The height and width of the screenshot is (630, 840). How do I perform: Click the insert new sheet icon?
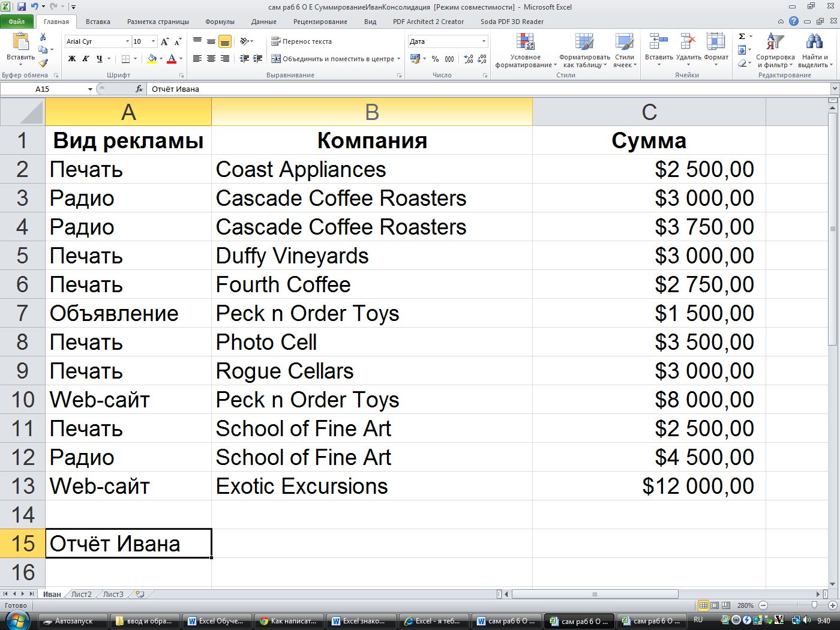coord(140,594)
